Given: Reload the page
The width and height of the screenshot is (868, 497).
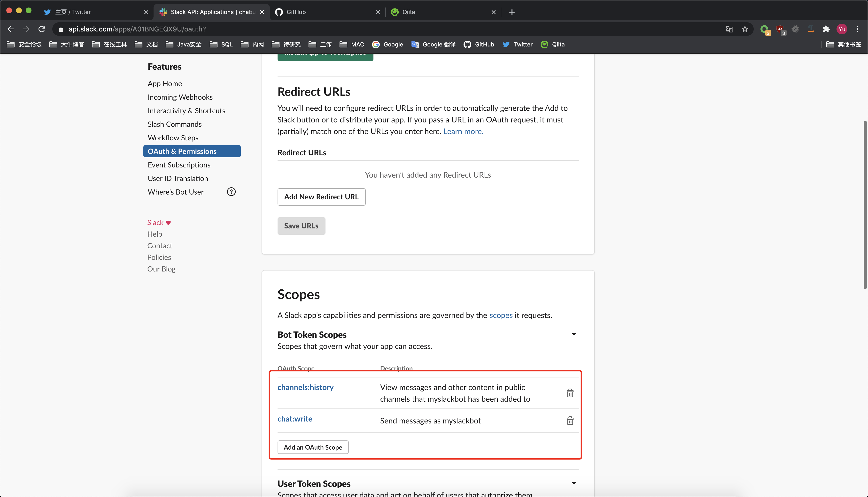Looking at the screenshot, I should tap(42, 29).
